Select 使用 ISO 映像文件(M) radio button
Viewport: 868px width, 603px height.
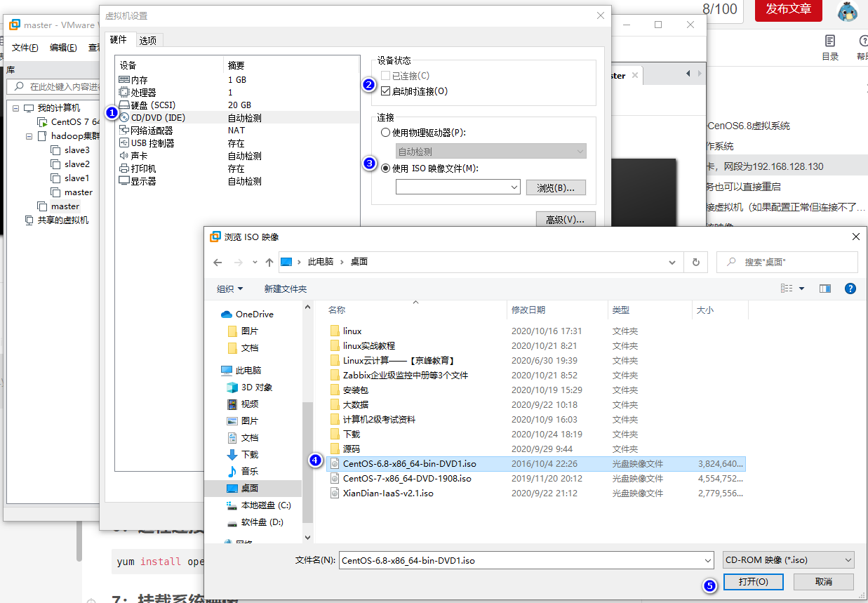click(385, 168)
